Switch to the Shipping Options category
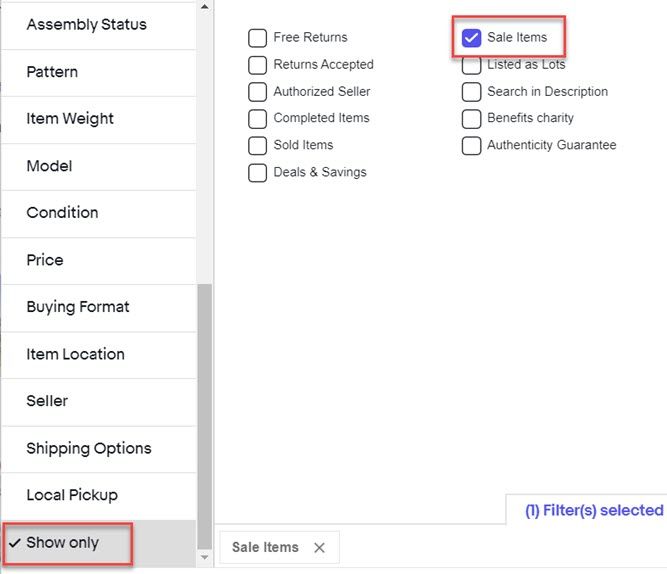Screen dimensions: 667x574 pyautogui.click(x=99, y=448)
